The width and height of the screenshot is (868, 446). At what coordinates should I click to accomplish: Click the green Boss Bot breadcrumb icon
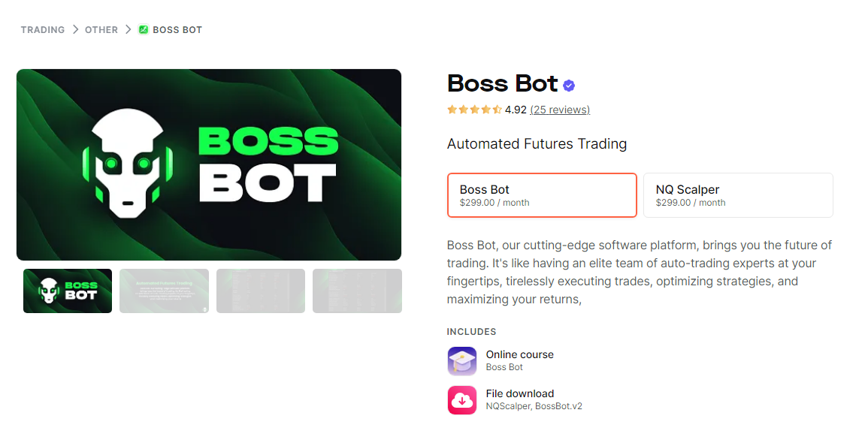(x=142, y=29)
